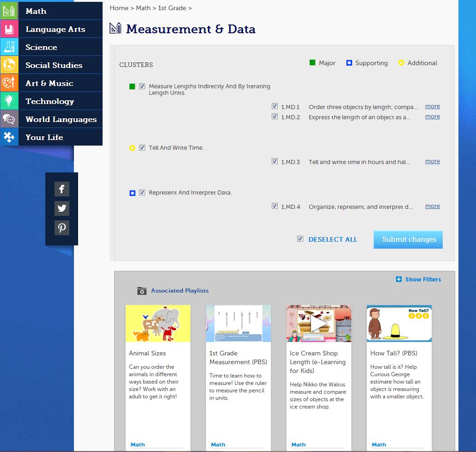Toggle the Represent And Interpret Data checkbox

click(142, 192)
